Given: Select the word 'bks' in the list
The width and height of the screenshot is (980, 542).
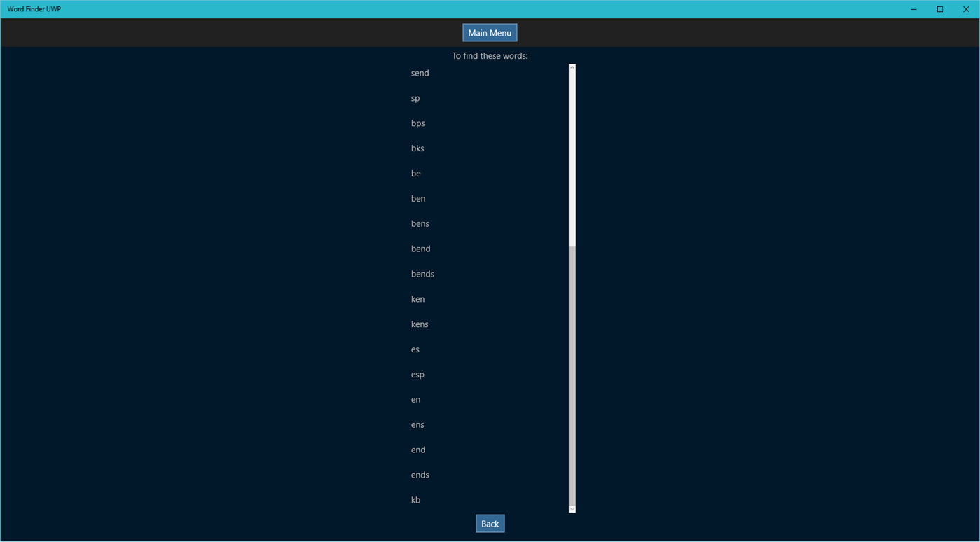Looking at the screenshot, I should coord(417,148).
